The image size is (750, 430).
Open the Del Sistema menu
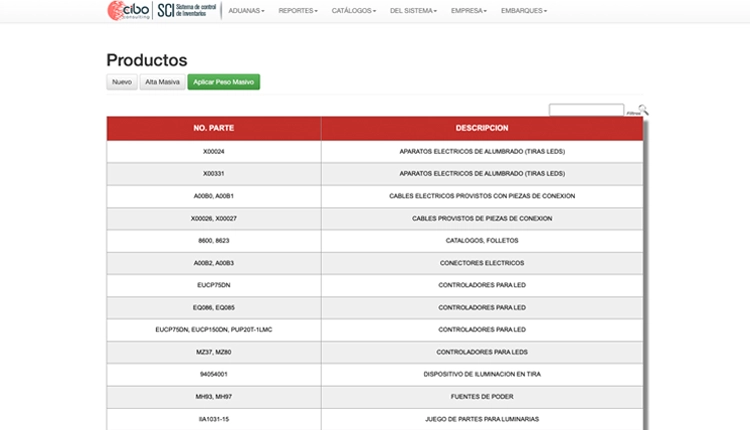(413, 11)
